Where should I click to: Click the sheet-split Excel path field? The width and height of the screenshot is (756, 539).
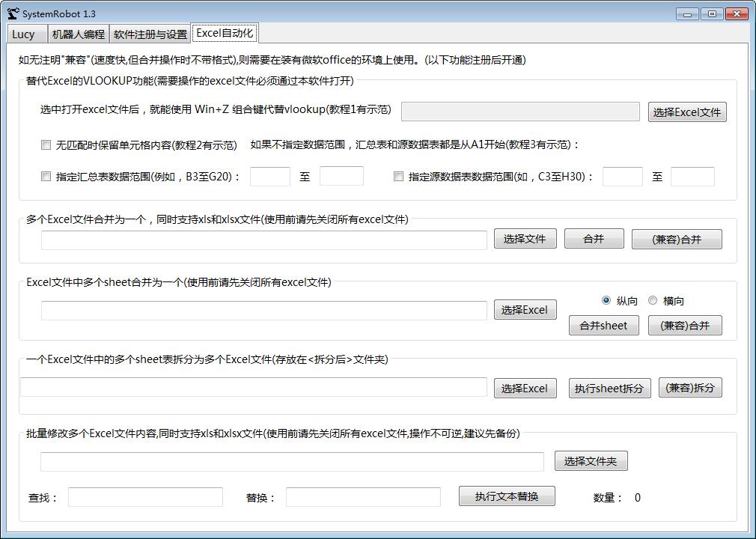(254, 387)
